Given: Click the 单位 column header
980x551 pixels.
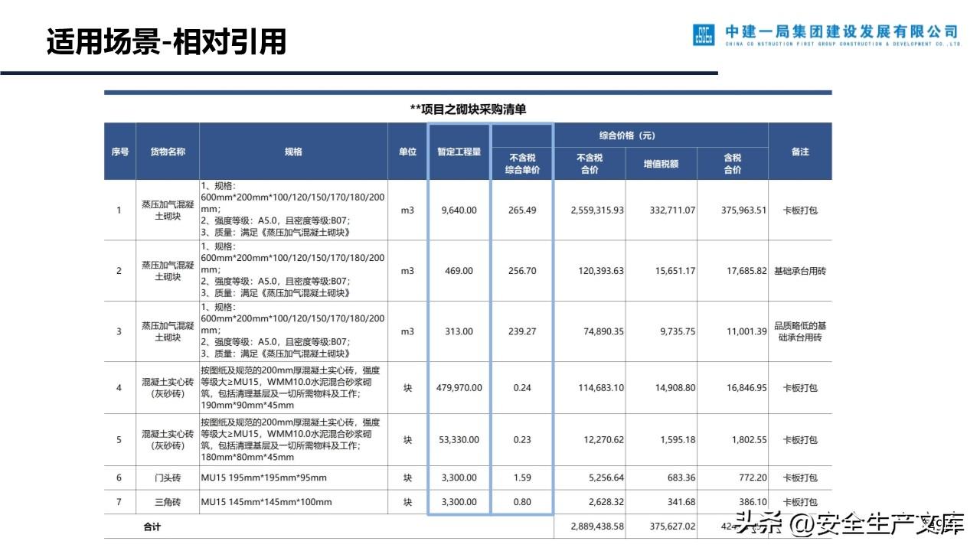Looking at the screenshot, I should point(407,152).
